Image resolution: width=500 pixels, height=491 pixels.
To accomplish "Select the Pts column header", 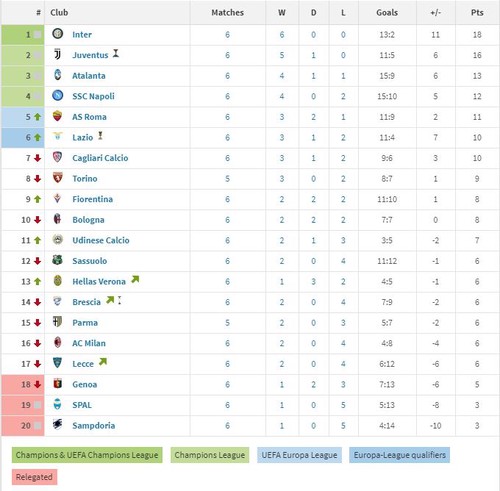I will click(x=477, y=13).
